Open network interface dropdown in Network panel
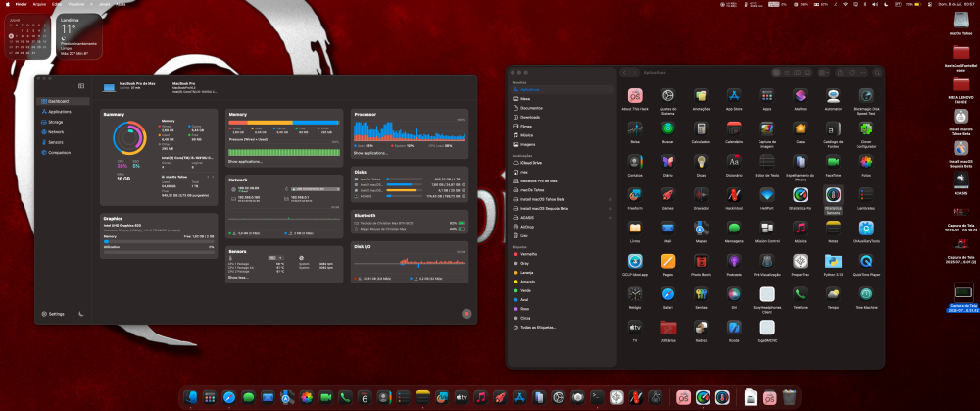The width and height of the screenshot is (980, 411). 315,188
